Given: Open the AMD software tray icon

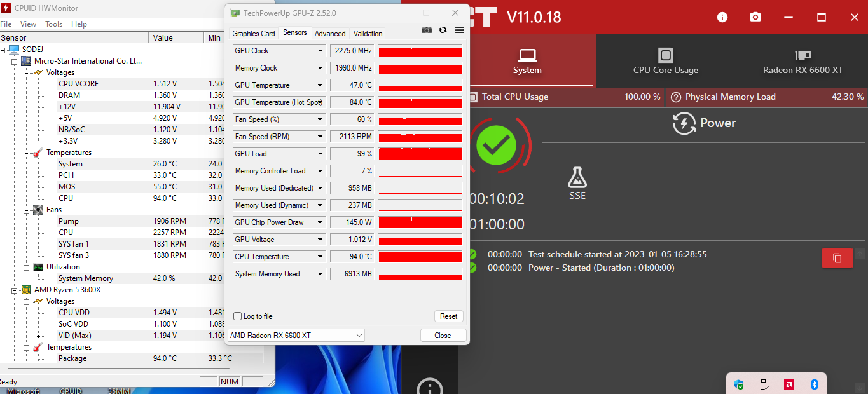Looking at the screenshot, I should pos(789,384).
